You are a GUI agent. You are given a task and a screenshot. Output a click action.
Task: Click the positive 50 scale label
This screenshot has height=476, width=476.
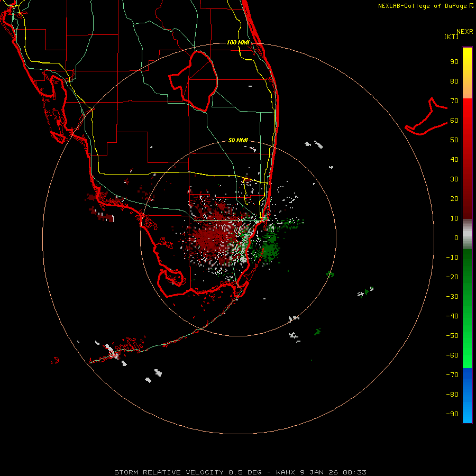point(454,140)
